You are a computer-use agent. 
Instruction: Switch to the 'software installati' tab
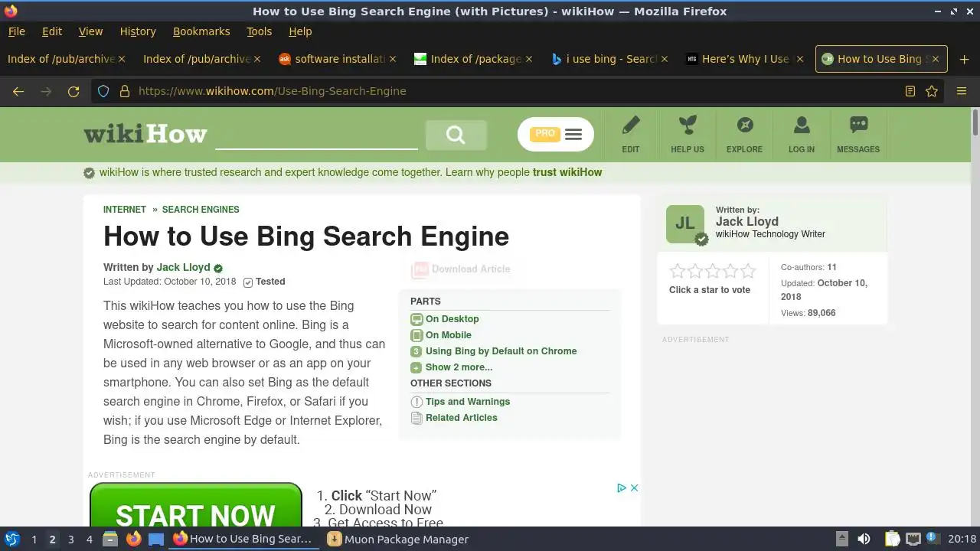pyautogui.click(x=338, y=59)
